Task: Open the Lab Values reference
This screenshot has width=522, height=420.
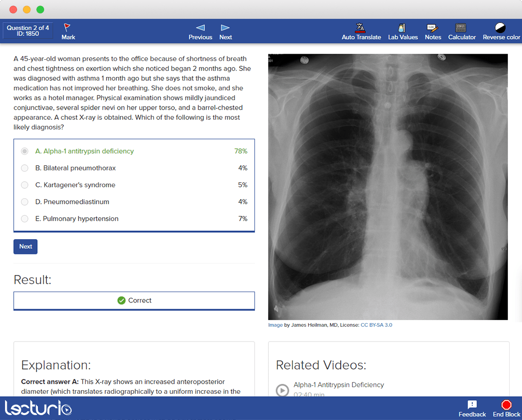Action: (x=403, y=31)
